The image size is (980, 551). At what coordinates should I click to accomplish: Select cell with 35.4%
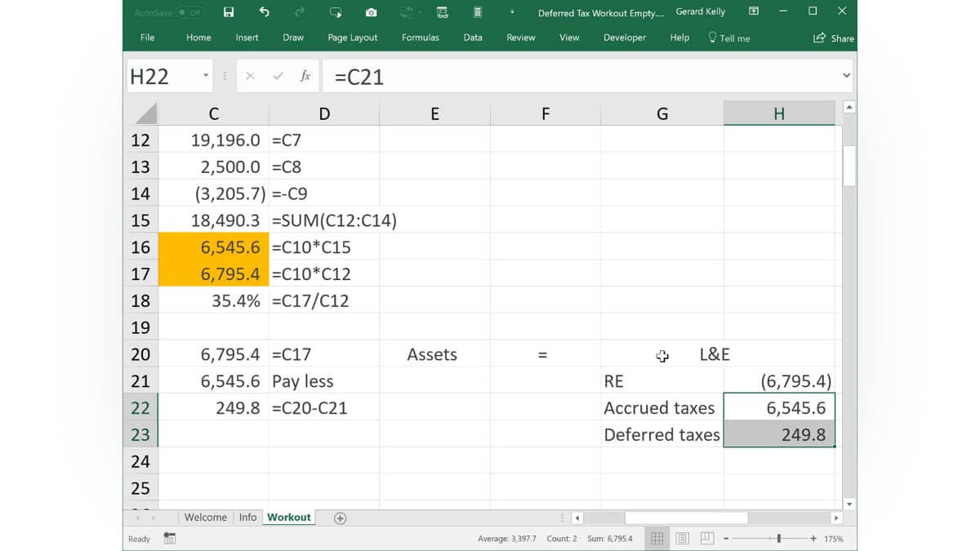coord(213,300)
